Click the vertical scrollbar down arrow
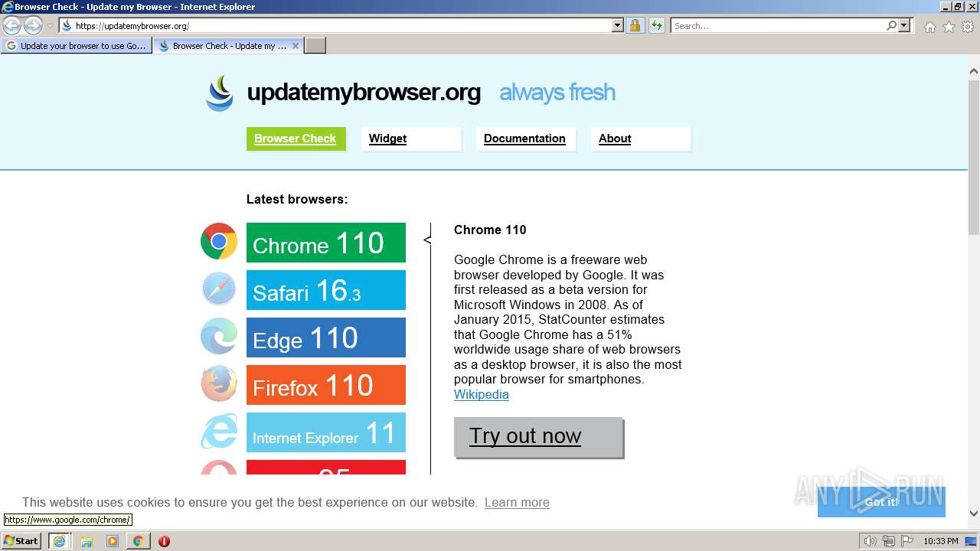980x551 pixels. [x=974, y=514]
